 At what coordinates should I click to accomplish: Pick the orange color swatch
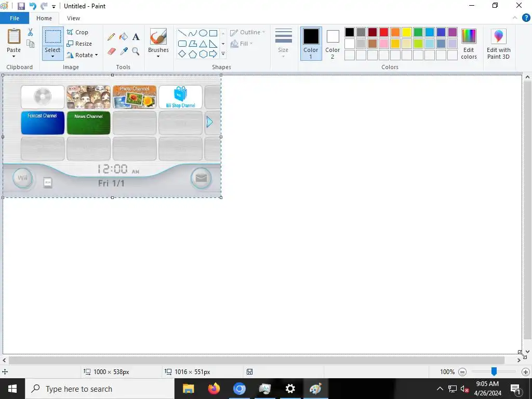pos(395,32)
